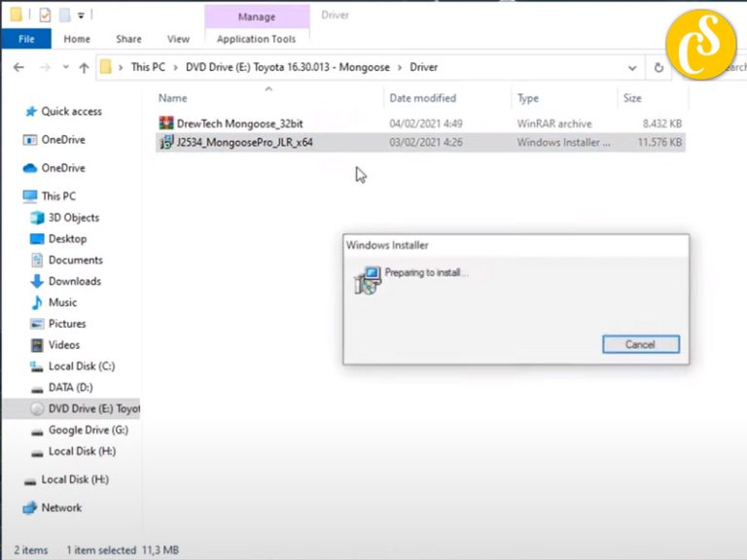Switch to the View ribbon tab

tap(178, 39)
